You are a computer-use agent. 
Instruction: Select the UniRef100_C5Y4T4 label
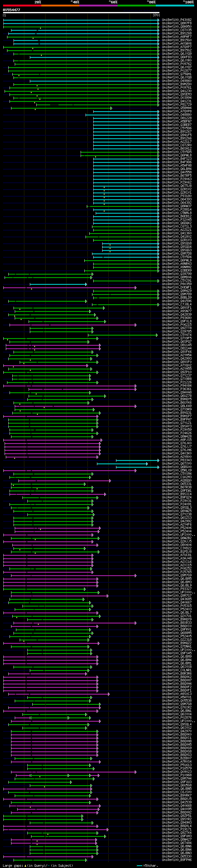[x=177, y=335]
